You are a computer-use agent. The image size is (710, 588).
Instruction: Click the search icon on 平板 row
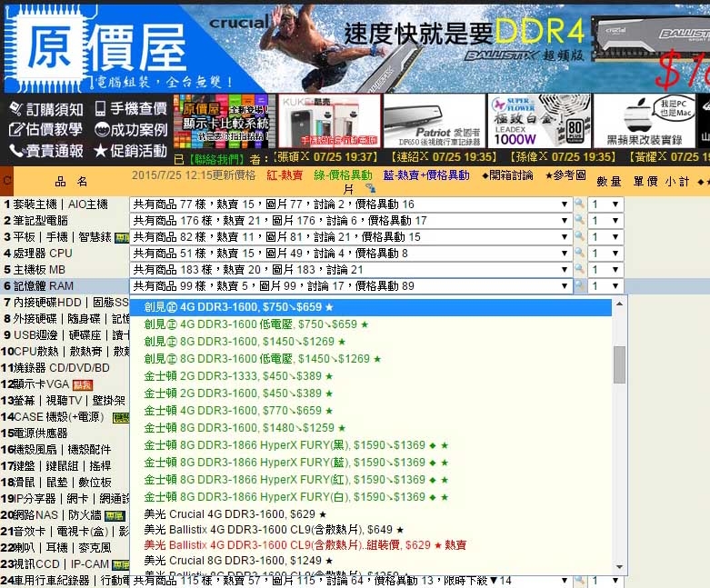pos(579,236)
